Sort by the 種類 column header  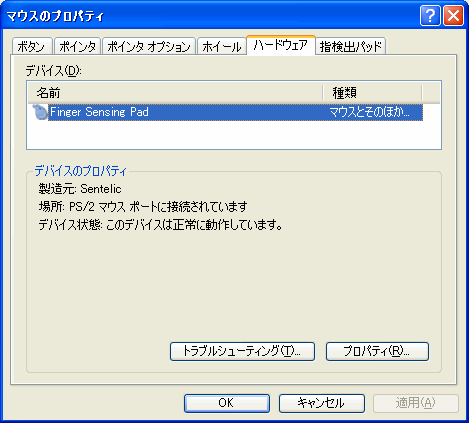pos(372,93)
